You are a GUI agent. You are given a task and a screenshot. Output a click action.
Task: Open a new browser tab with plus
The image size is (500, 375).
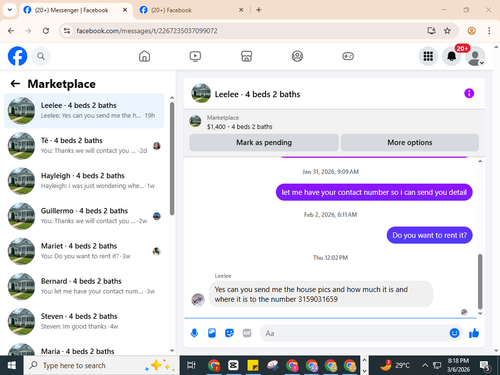point(259,10)
